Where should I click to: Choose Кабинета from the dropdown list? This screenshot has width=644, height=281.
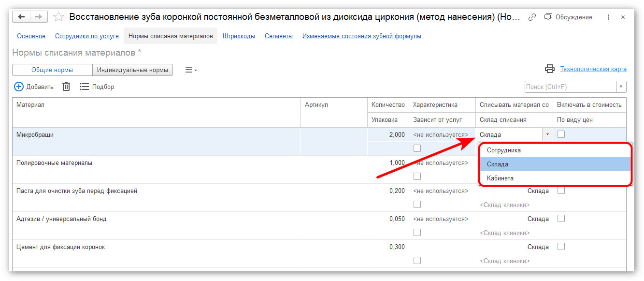point(555,178)
